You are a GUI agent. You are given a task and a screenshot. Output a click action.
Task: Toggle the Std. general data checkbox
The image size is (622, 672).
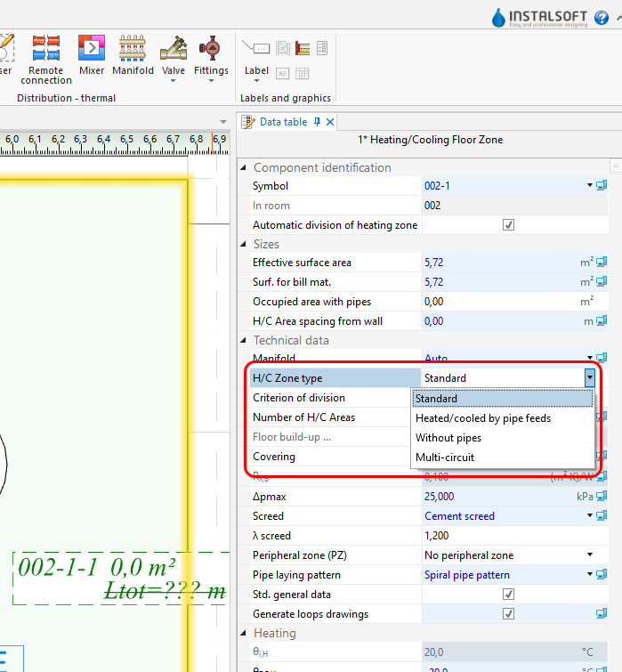(508, 594)
